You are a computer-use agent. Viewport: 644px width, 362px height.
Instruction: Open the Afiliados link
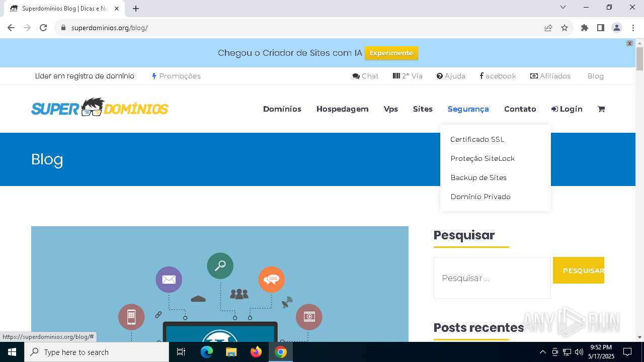point(550,76)
